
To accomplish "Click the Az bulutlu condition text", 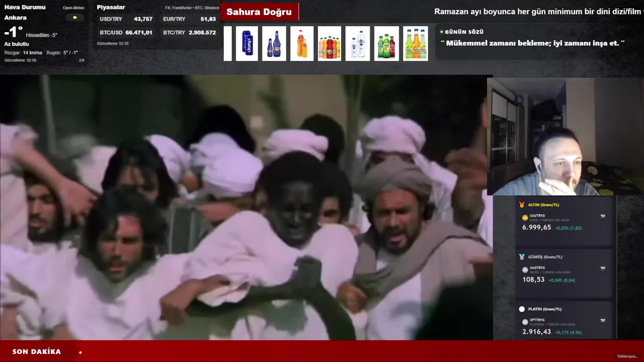I will (17, 44).
